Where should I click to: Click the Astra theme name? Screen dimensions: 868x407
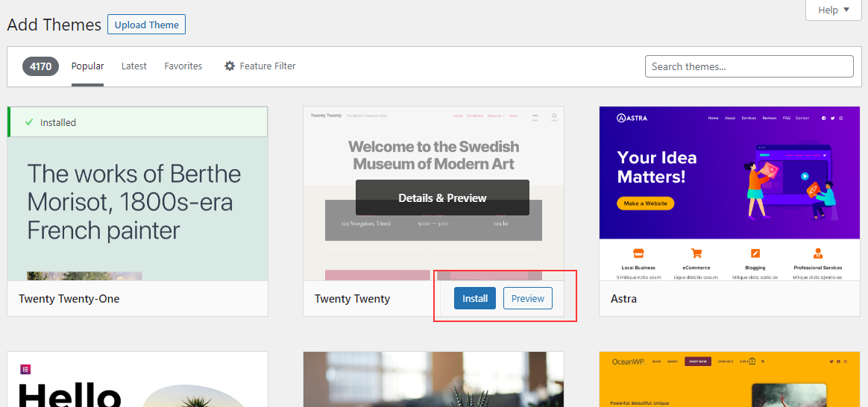click(x=623, y=299)
